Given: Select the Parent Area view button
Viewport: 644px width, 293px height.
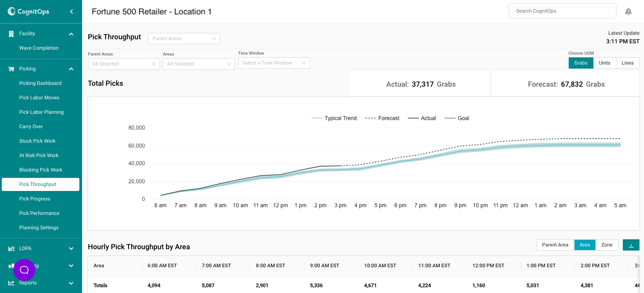Looking at the screenshot, I should [555, 245].
